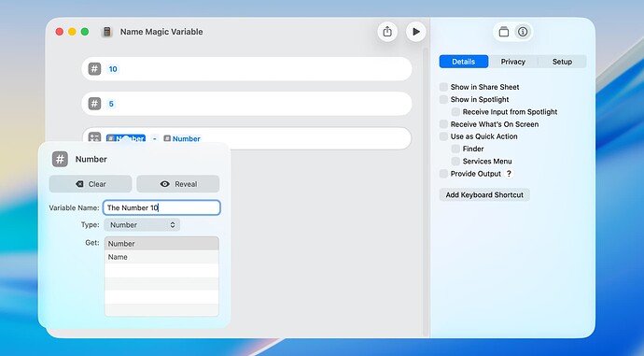Click the green full screen button
Viewport: 644px width, 356px height.
(85, 32)
